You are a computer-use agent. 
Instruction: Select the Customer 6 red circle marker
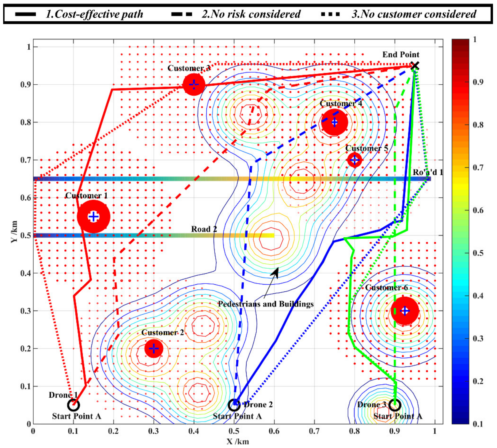tap(405, 311)
